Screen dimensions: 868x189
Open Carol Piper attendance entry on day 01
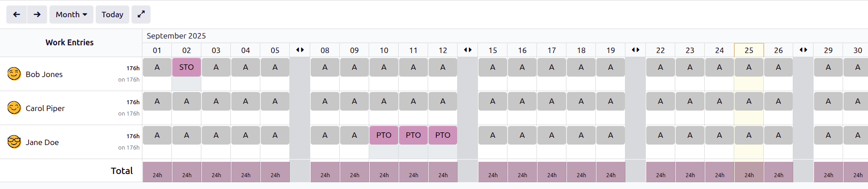(x=157, y=101)
